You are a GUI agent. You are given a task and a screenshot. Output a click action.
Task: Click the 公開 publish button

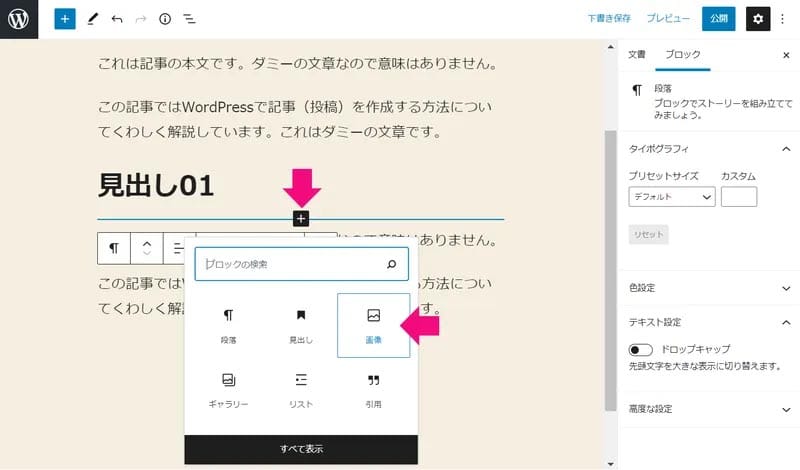(718, 19)
